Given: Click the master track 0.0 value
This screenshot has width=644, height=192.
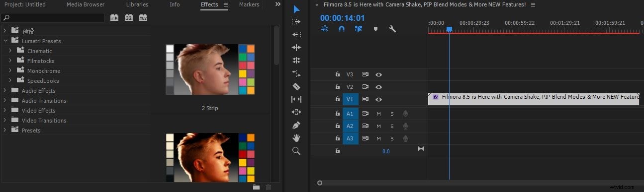Looking at the screenshot, I should (x=386, y=151).
